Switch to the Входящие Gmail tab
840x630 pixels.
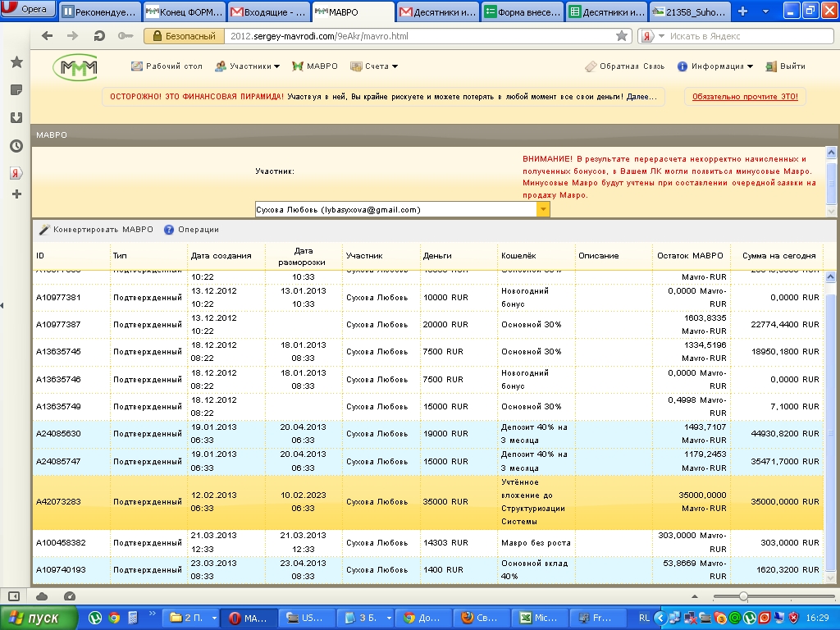tap(268, 12)
